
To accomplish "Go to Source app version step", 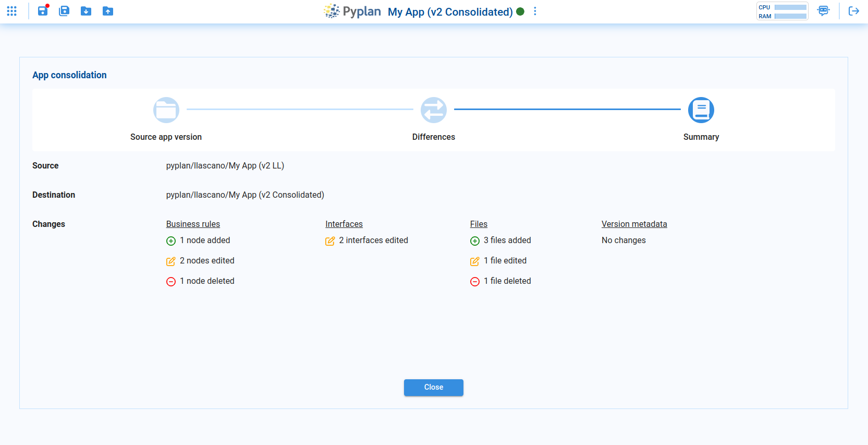I will (x=166, y=110).
